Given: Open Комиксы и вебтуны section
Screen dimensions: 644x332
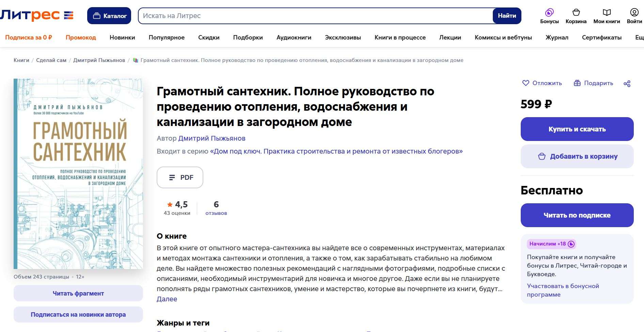Looking at the screenshot, I should [503, 37].
